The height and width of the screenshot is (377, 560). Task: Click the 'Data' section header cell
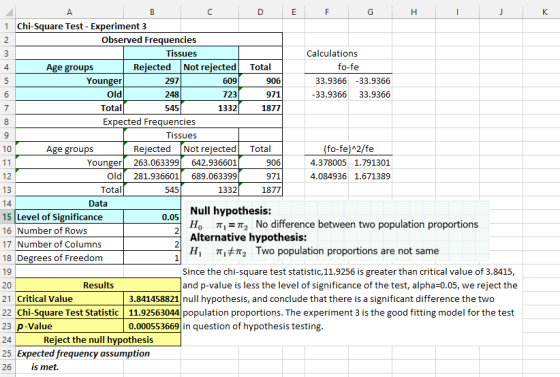(x=98, y=203)
